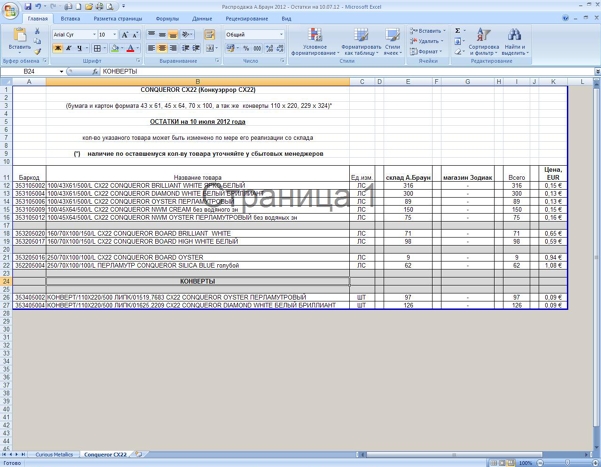Switch to the Рецензирование ribbon tab
The width and height of the screenshot is (601, 467).
point(246,18)
